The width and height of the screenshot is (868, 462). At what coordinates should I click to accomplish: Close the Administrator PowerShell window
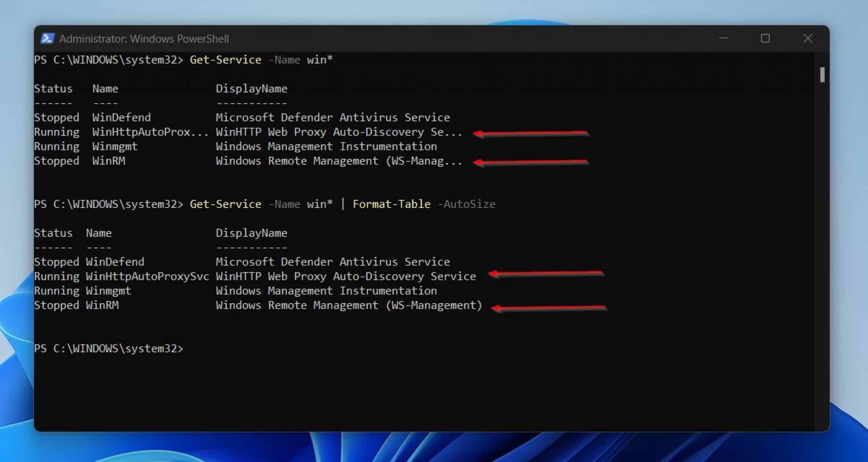(x=808, y=39)
